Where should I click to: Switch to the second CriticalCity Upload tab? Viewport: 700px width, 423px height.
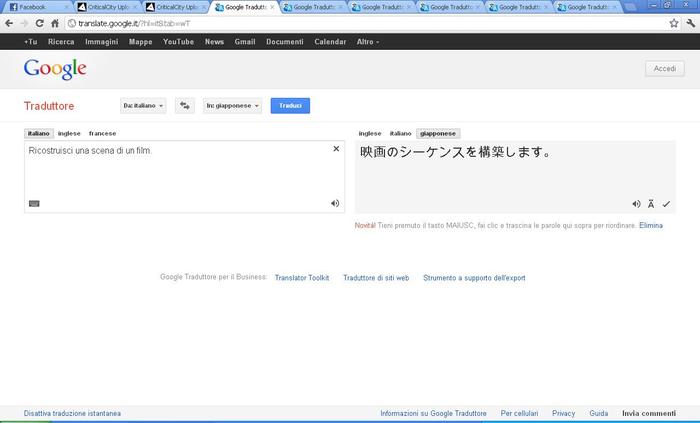175,7
